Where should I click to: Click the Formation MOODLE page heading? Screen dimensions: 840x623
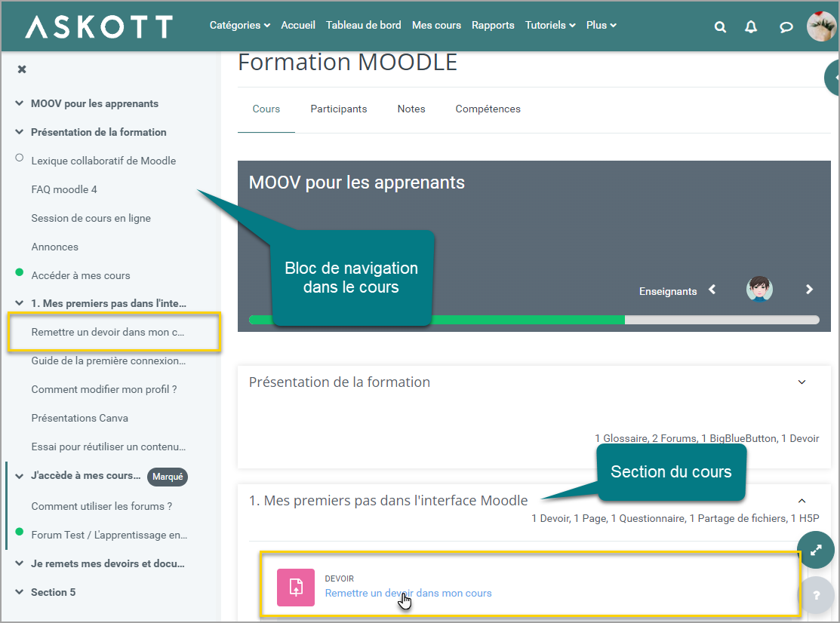[348, 62]
